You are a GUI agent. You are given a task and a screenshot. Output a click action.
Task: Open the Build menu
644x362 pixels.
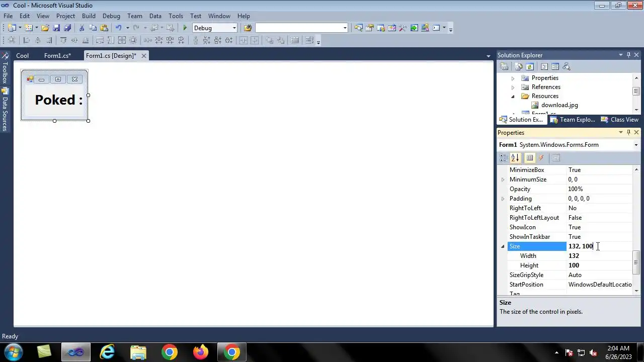point(89,16)
